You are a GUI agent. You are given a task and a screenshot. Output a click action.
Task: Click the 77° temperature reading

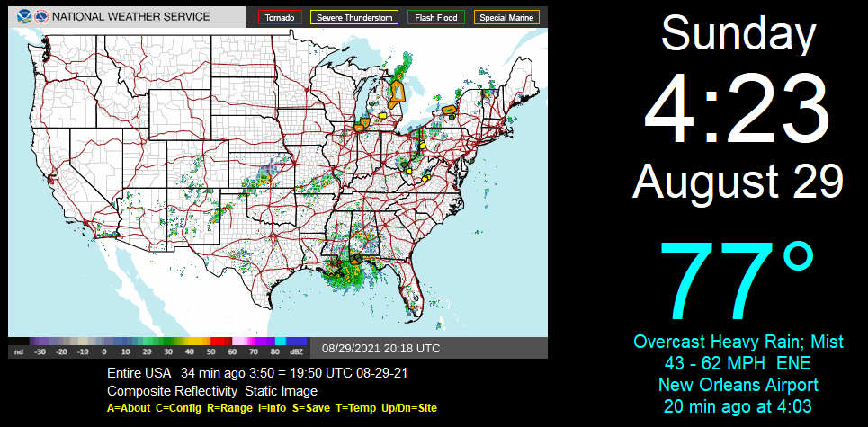(738, 281)
